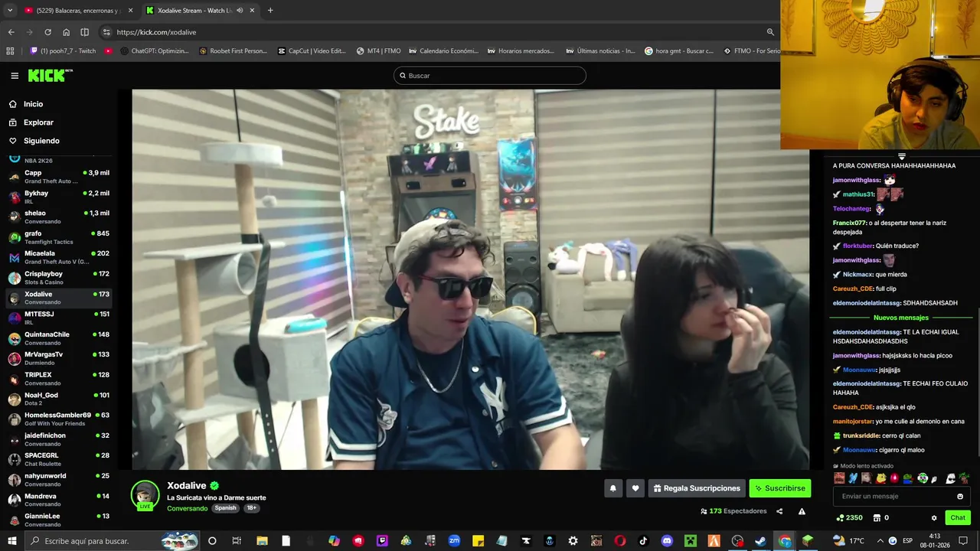
Task: Click the Buscar search field on Kick
Action: pyautogui.click(x=490, y=76)
